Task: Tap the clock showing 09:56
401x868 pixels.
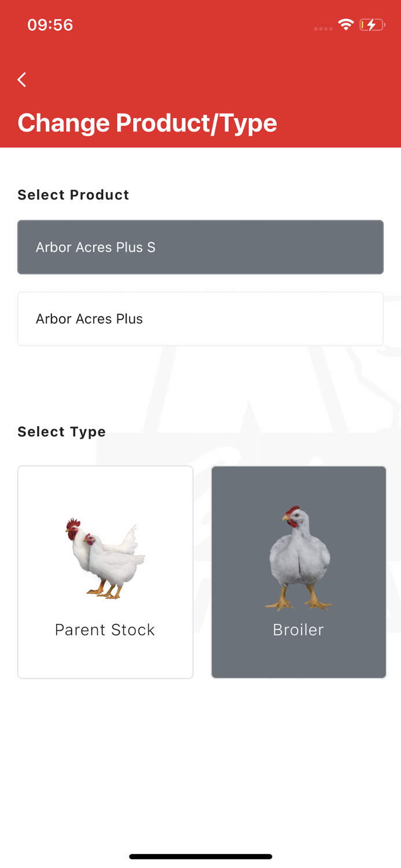Action: [x=50, y=24]
